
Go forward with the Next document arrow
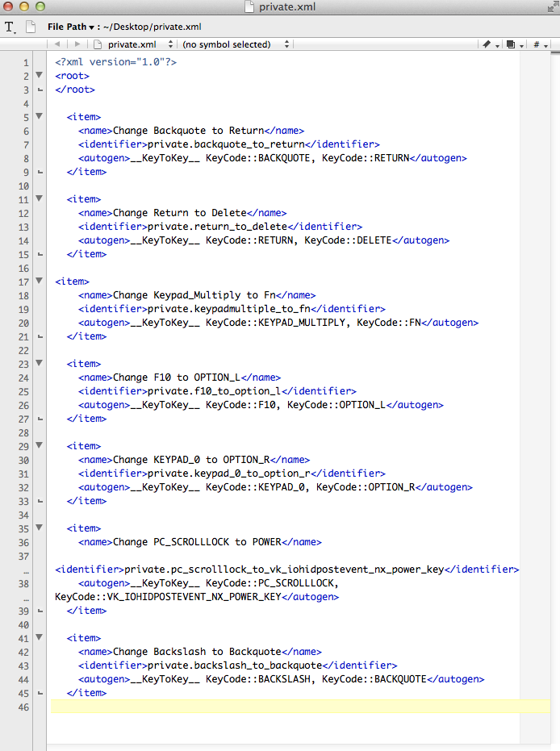click(x=77, y=44)
